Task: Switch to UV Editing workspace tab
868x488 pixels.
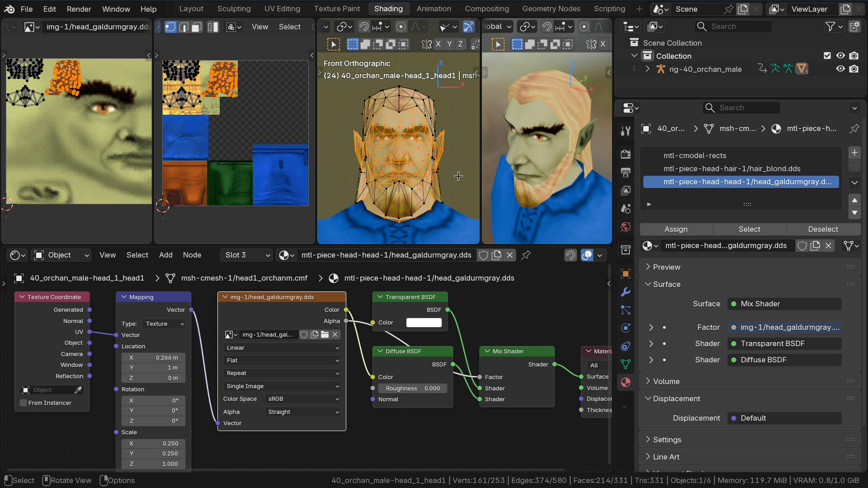Action: click(x=282, y=9)
